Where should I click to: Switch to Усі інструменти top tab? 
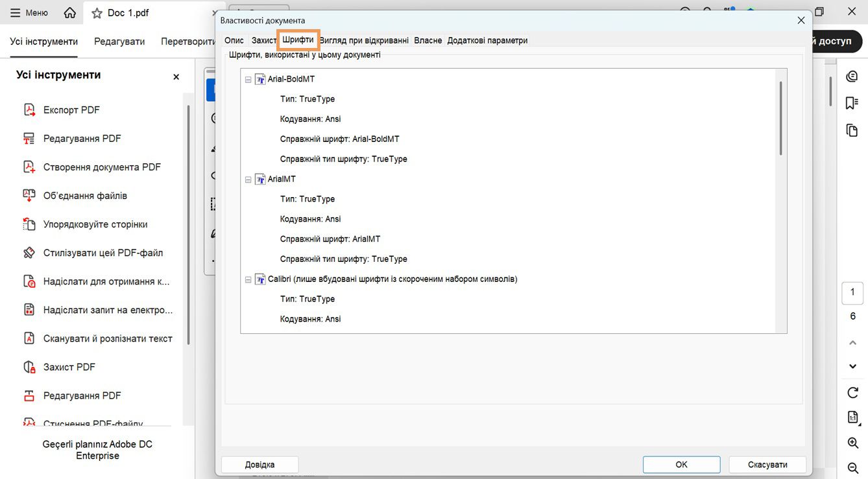(x=44, y=41)
